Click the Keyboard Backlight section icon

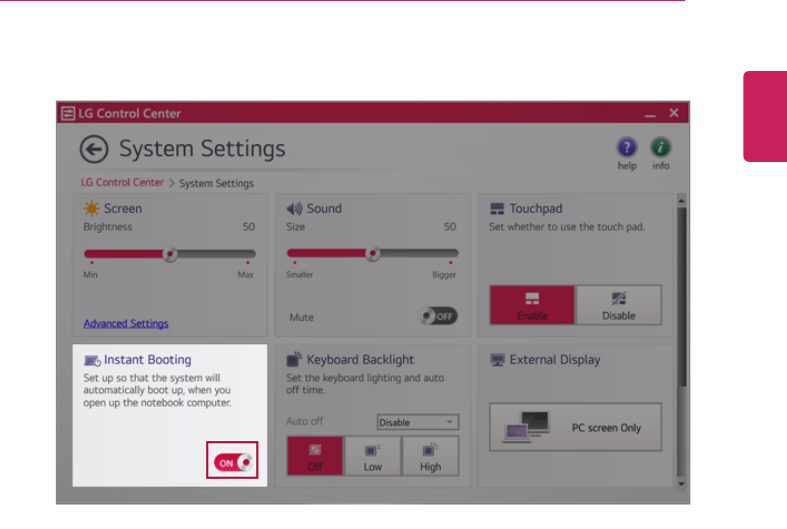[294, 359]
